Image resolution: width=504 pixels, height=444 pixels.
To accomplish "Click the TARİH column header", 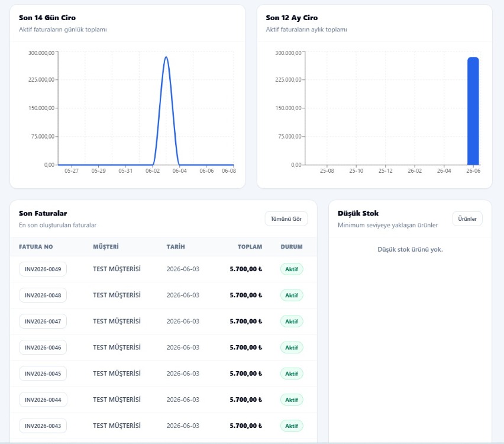I will coord(176,247).
